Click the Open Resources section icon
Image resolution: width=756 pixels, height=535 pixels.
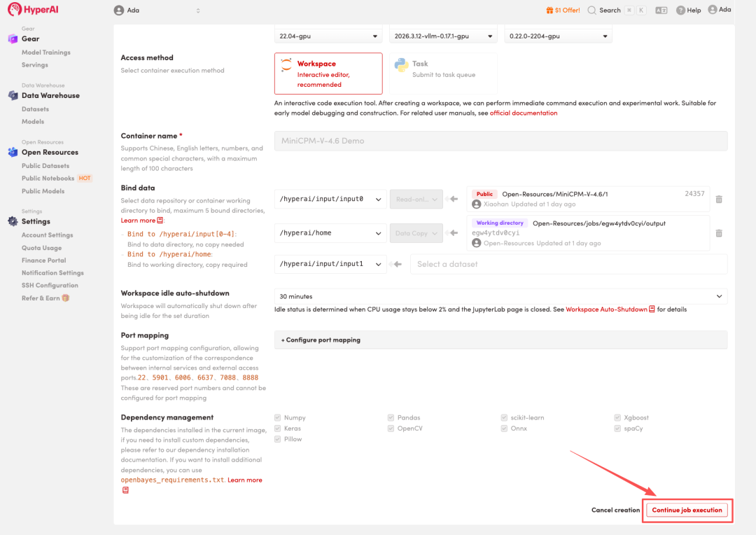tap(13, 153)
